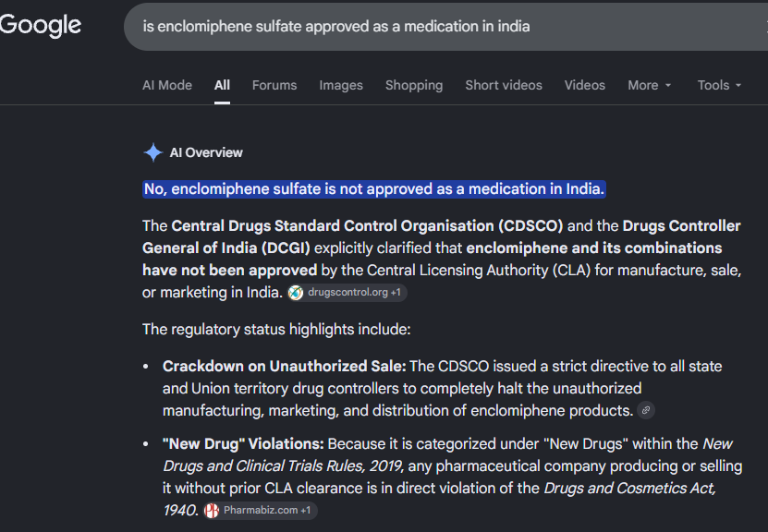
Task: Open the Pharmabiz.com +1 source chip
Action: tap(260, 511)
